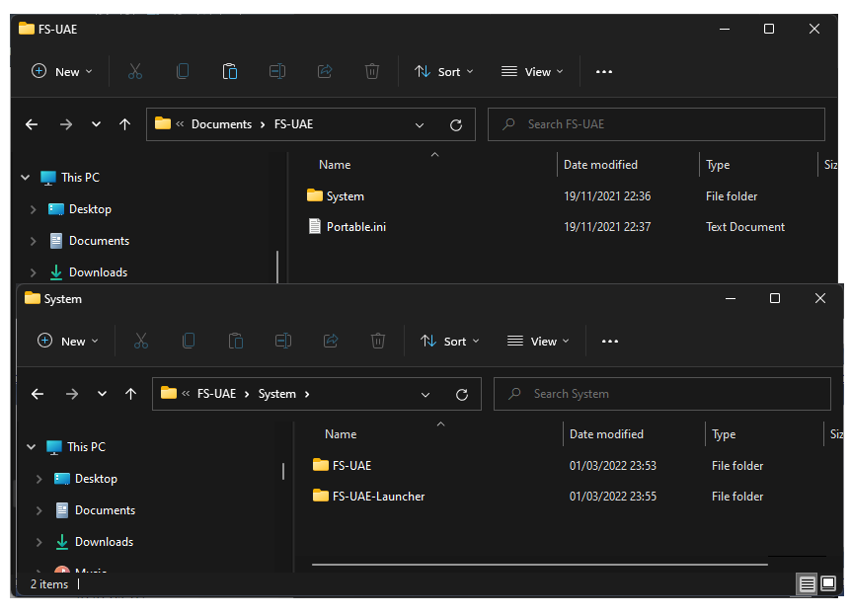Image resolution: width=851 pixels, height=616 pixels.
Task: Switch to large icons view in System status bar
Action: 828,583
